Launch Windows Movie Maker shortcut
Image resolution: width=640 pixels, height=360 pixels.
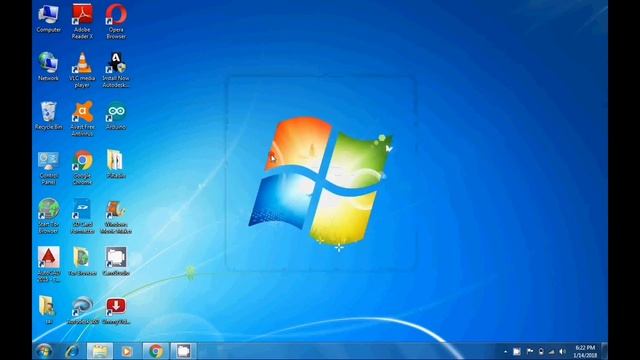click(x=116, y=216)
